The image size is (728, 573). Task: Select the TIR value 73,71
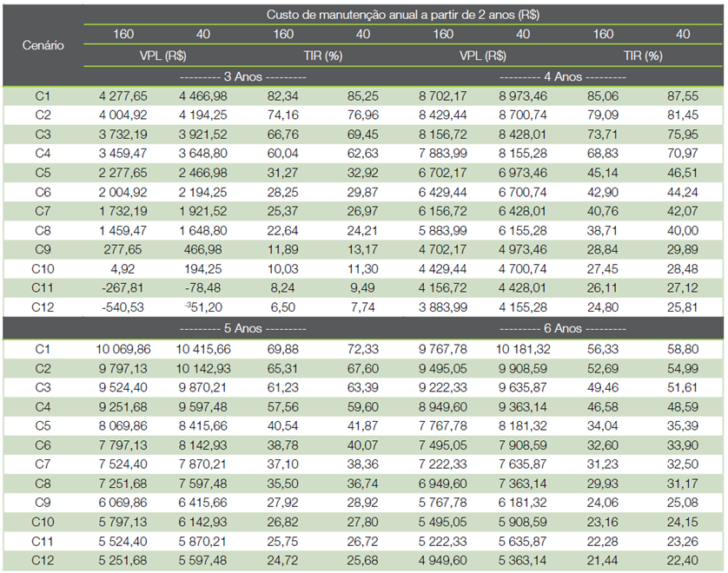(x=603, y=135)
